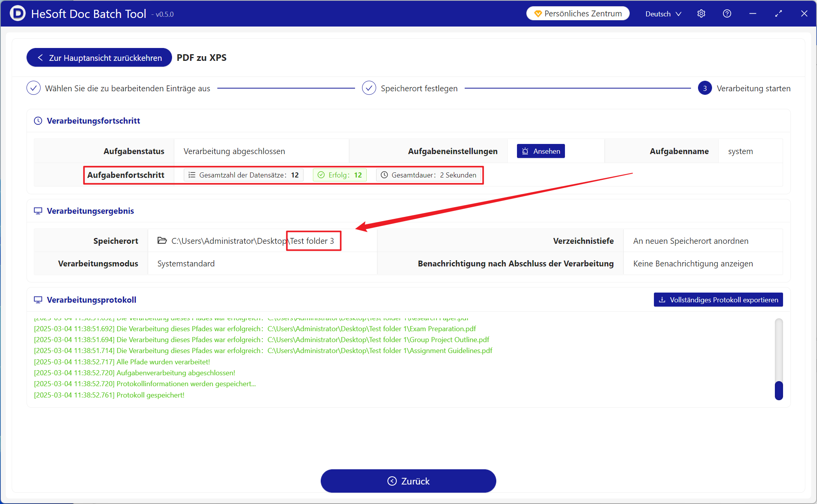
Task: Open the Speicherort folder icon
Action: (162, 241)
